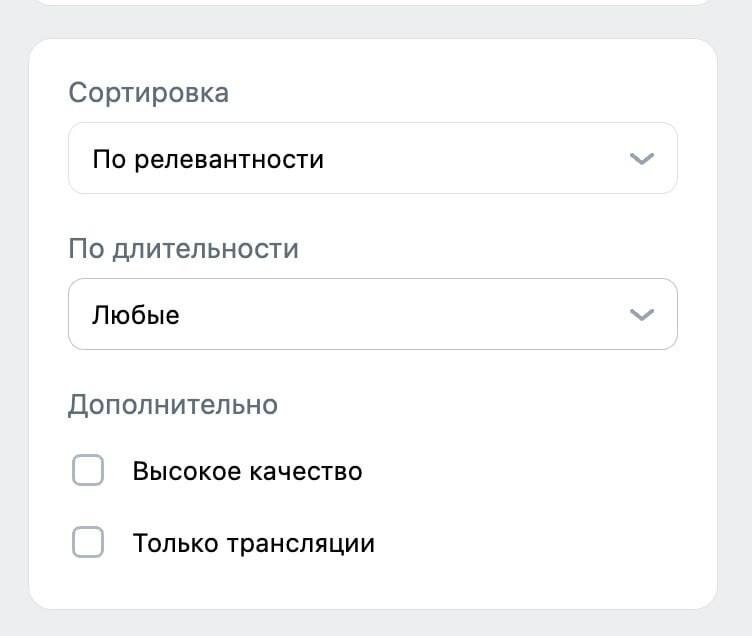The width and height of the screenshot is (752, 636).
Task: Click the Высокое качество label text
Action: click(x=247, y=471)
